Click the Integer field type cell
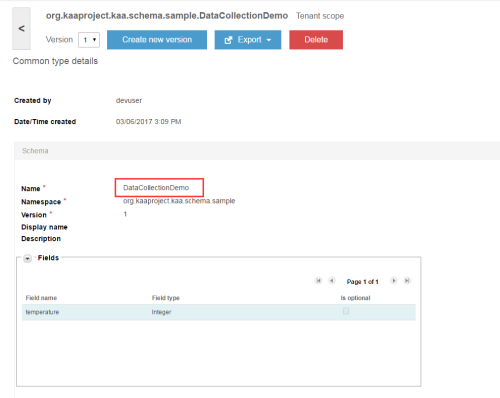 coord(161,312)
